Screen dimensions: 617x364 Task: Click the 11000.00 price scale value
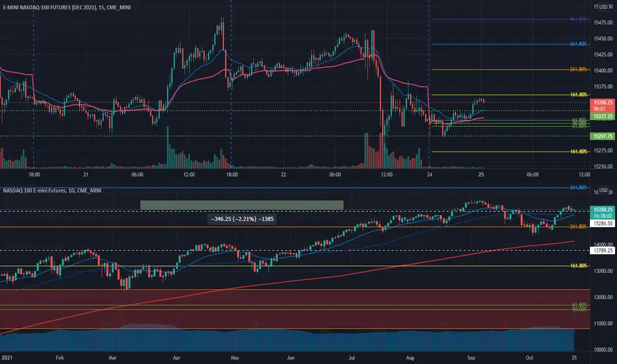(603, 324)
